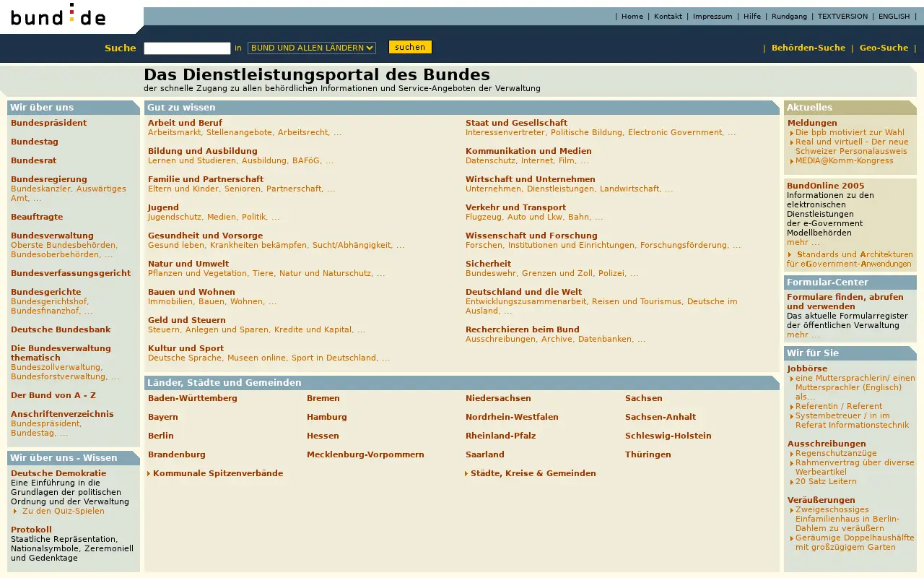Screen dimensions: 924x578
Task: Click the bund.de logo
Action: click(58, 14)
